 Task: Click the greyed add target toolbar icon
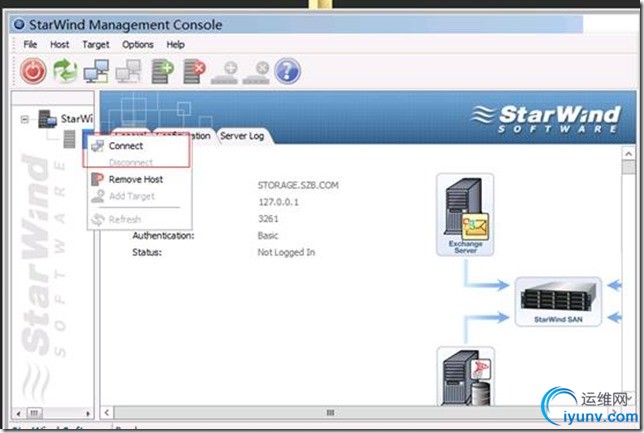[x=225, y=73]
